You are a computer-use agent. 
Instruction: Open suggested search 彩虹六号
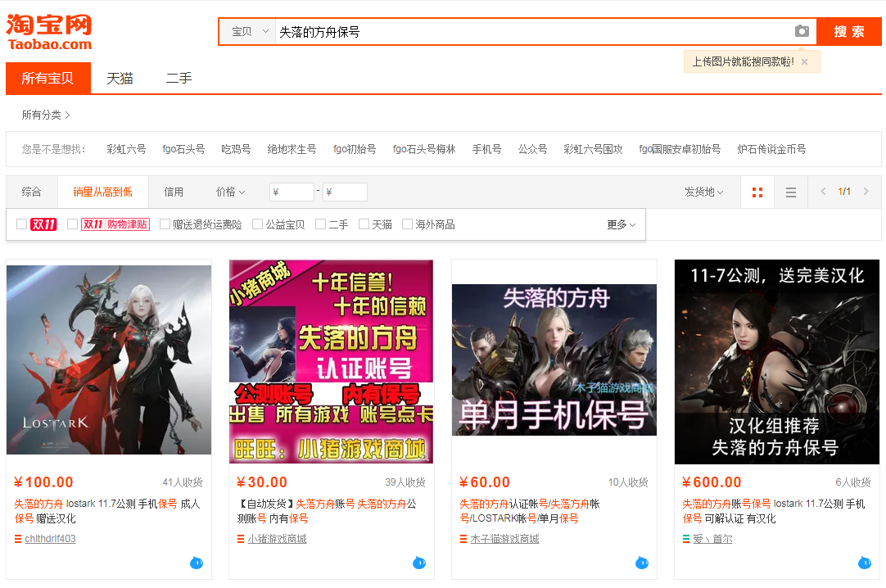point(126,149)
